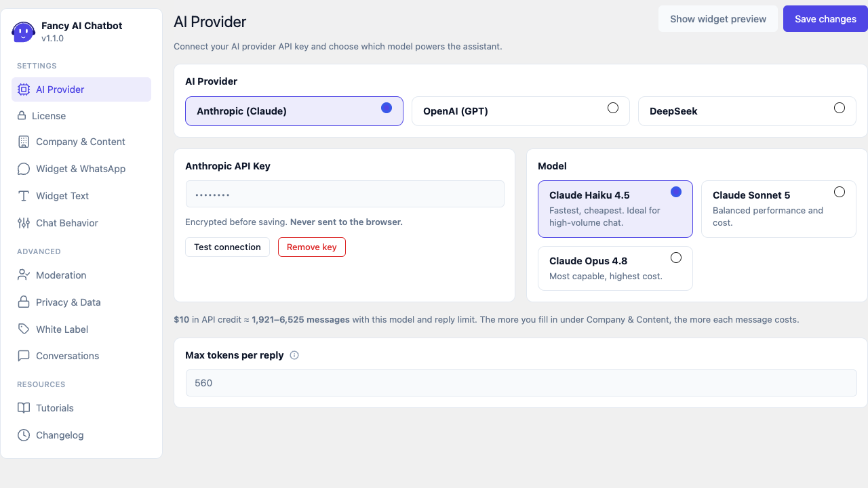Click the Widget & WhatsApp chat bubble icon
Viewport: 868px width, 488px height.
coord(24,169)
